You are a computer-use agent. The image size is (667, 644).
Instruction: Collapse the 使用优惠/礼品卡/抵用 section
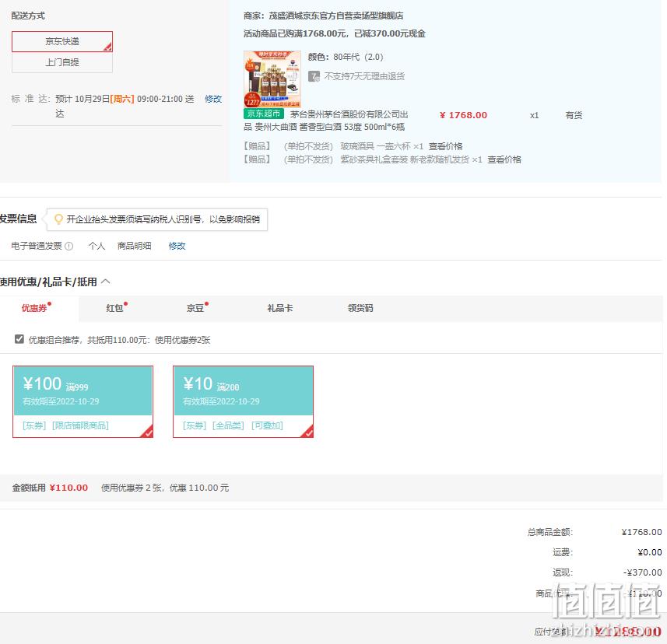(106, 282)
